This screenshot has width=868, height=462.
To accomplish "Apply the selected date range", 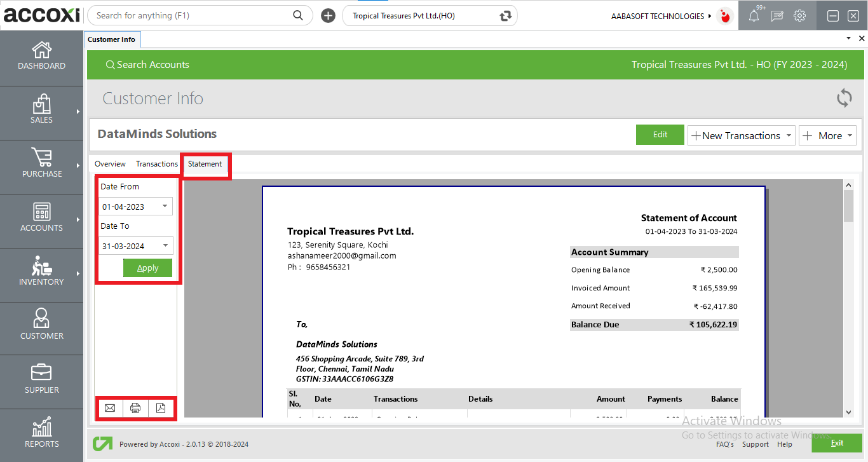I will tap(147, 268).
